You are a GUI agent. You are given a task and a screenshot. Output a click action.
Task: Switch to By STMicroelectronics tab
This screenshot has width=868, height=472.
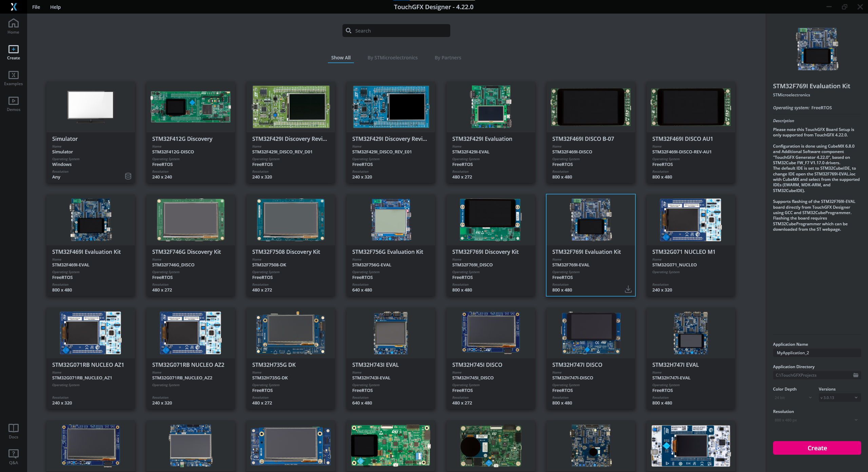pos(393,58)
